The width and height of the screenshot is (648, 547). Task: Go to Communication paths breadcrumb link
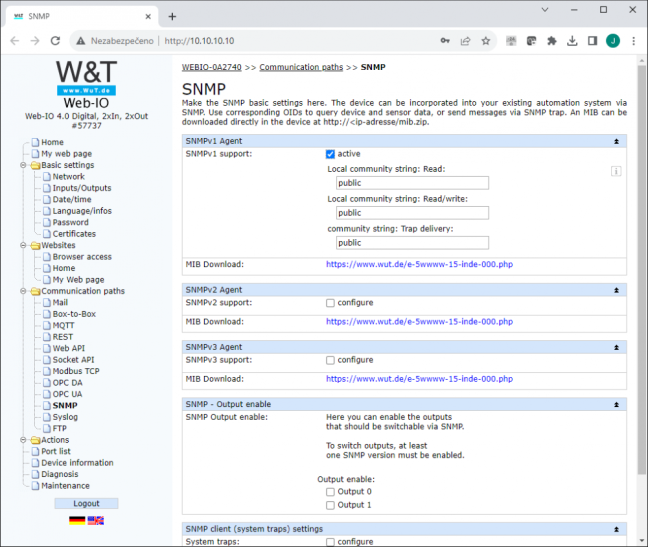point(301,67)
